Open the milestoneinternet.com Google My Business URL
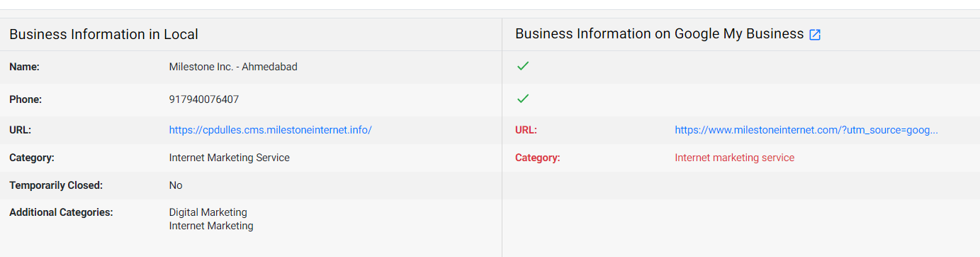 click(x=806, y=130)
